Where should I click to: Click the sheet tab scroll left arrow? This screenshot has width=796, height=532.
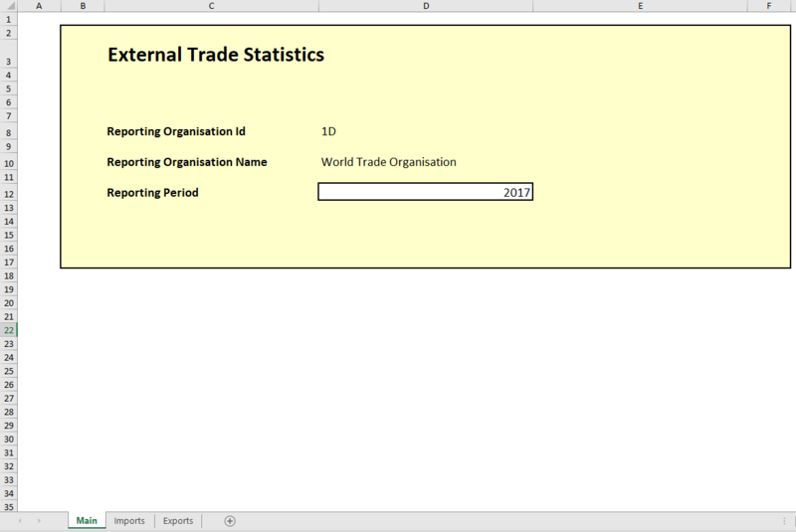coord(20,521)
